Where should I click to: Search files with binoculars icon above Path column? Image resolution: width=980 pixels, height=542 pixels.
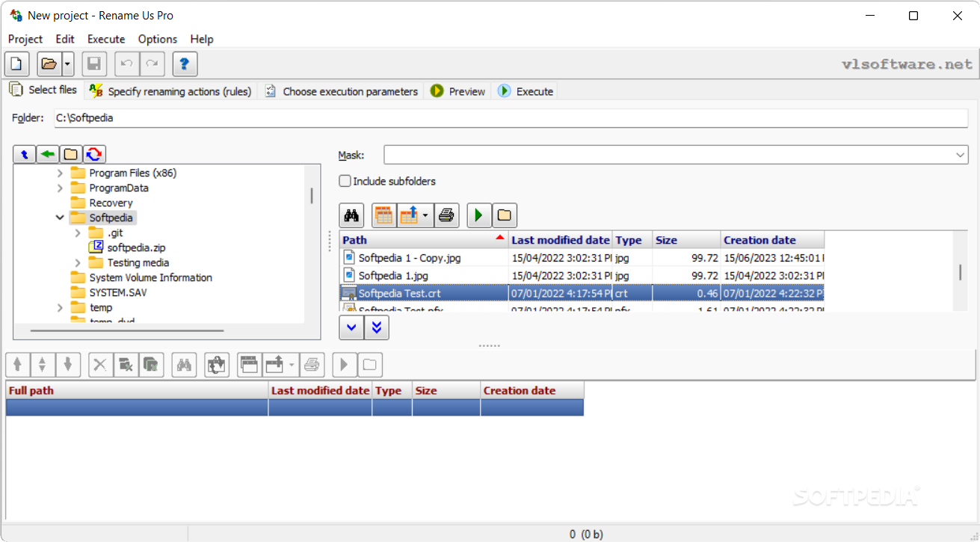pyautogui.click(x=351, y=215)
